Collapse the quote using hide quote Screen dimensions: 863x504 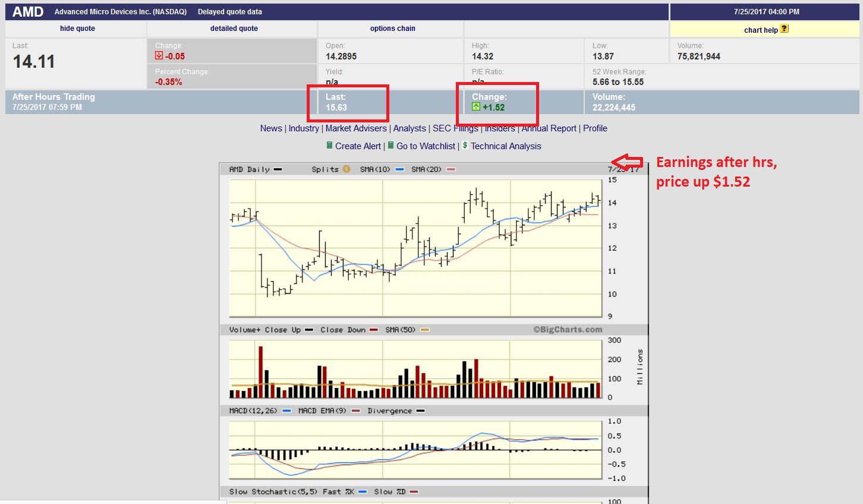coord(77,29)
